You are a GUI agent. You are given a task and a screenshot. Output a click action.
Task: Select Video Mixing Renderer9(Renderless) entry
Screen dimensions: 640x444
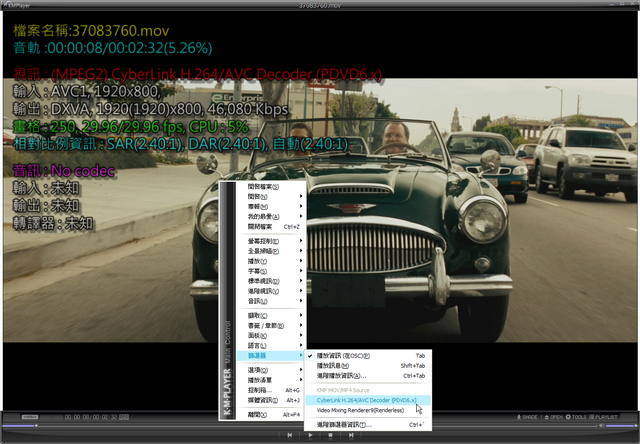click(x=367, y=411)
